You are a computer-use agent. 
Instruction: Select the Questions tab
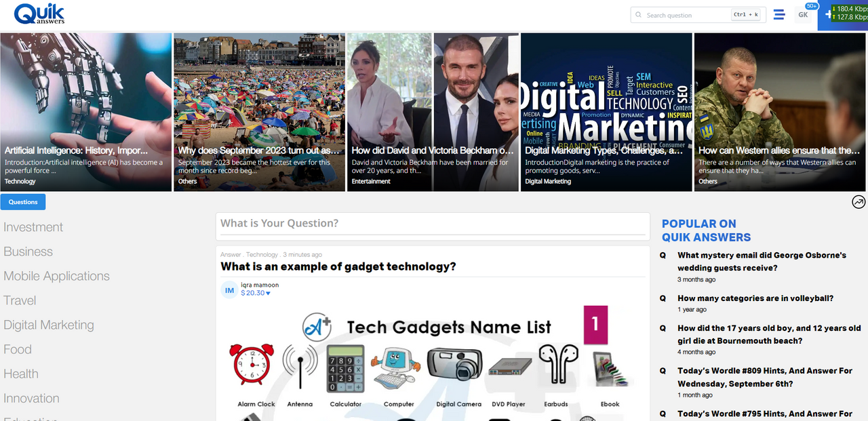[x=23, y=202]
